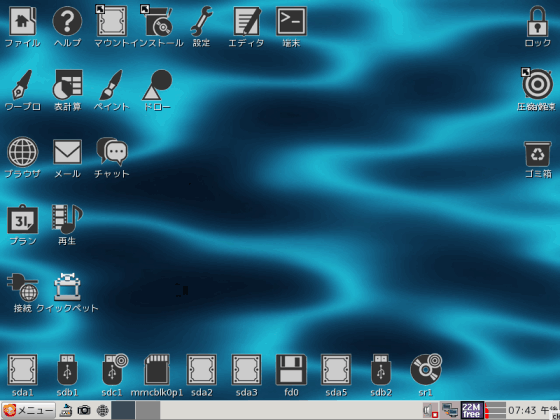Switch to the first dark virtual desktop
560x420 pixels.
[123, 410]
